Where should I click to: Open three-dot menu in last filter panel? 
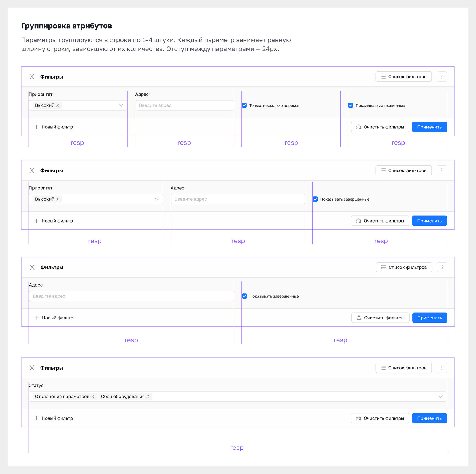click(442, 368)
